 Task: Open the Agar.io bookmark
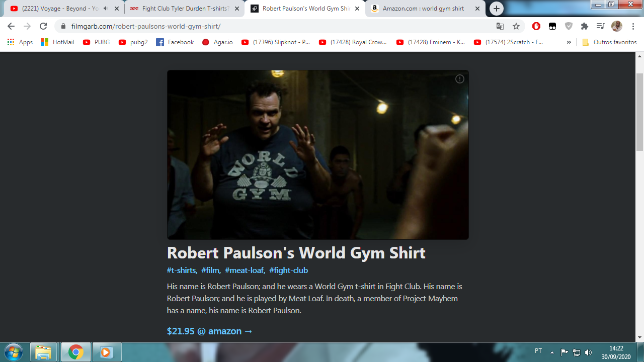(217, 42)
